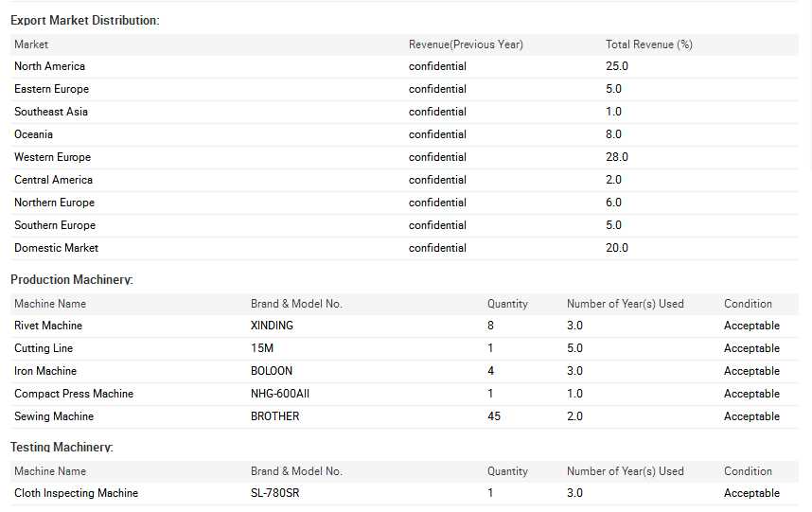Click the Testing Machinery section heading
The height and width of the screenshot is (512, 812).
(62, 447)
